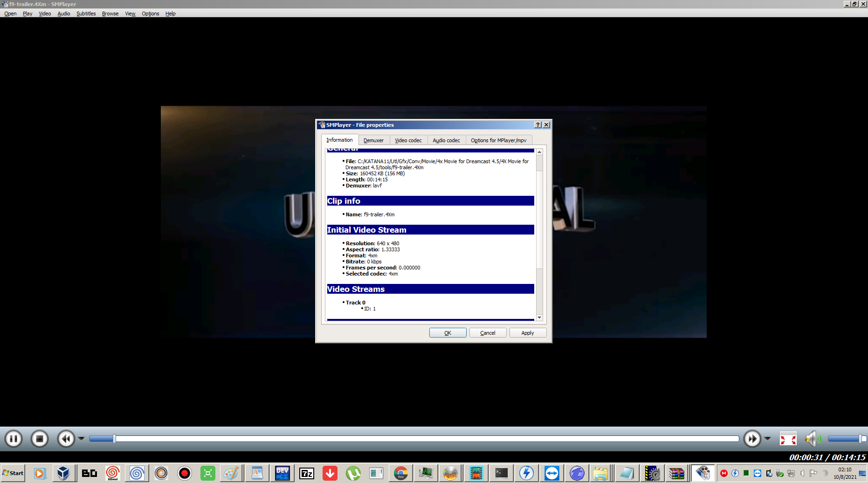Switch to Options for MPlayer/mpv tab
The width and height of the screenshot is (868, 483).
(x=498, y=140)
